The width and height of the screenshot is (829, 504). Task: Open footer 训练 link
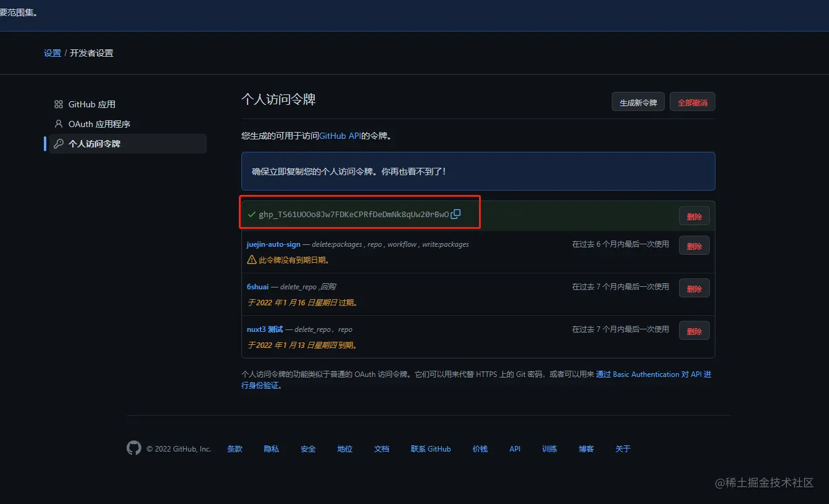click(x=549, y=449)
